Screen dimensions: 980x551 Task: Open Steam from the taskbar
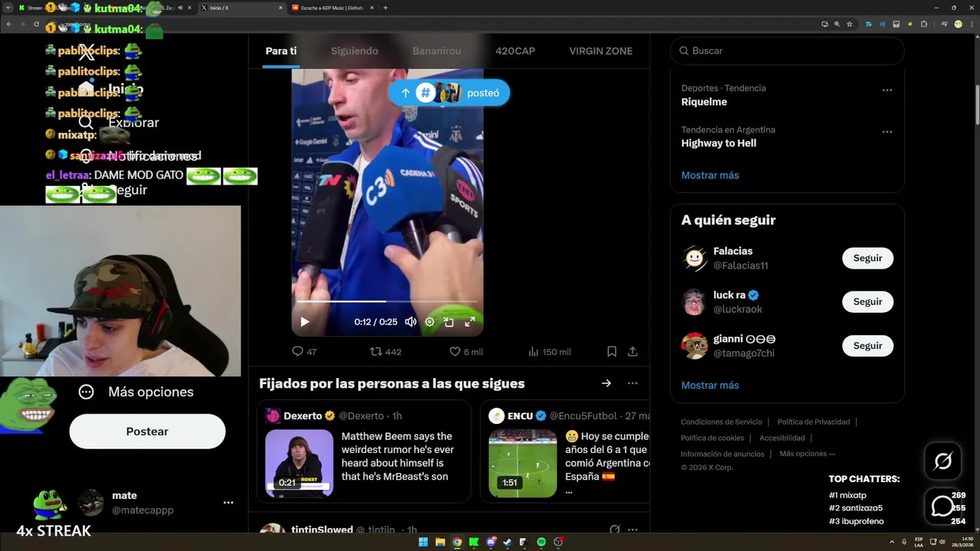point(508,542)
